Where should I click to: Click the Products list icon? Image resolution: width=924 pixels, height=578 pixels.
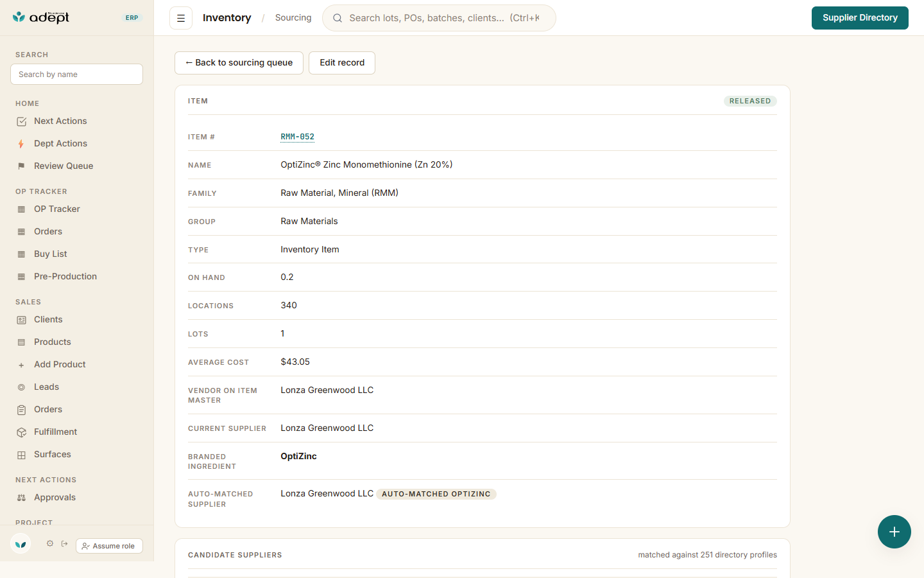(x=21, y=342)
